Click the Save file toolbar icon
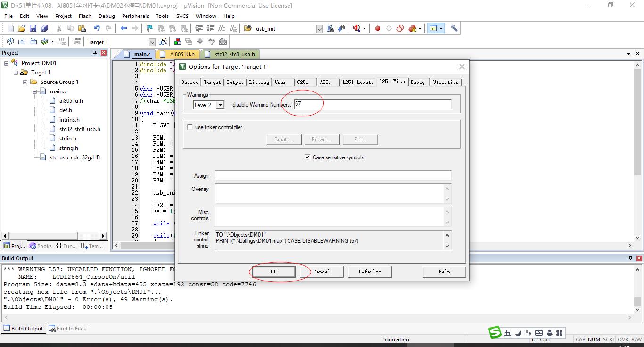644x347 pixels. [33, 28]
